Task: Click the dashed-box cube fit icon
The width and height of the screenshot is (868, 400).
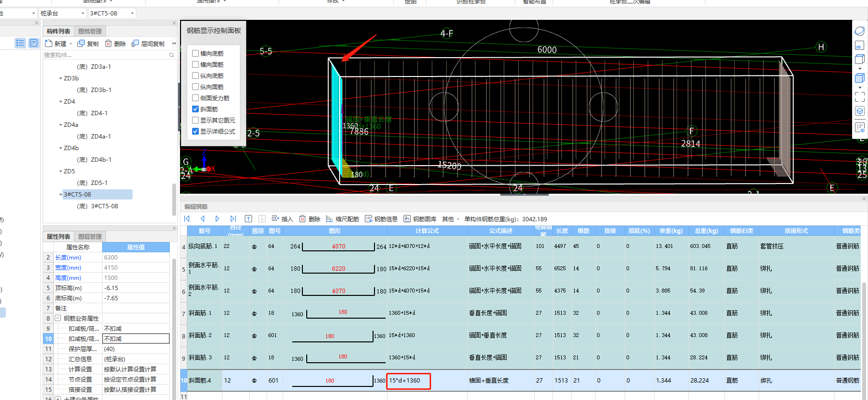Action: [x=860, y=111]
